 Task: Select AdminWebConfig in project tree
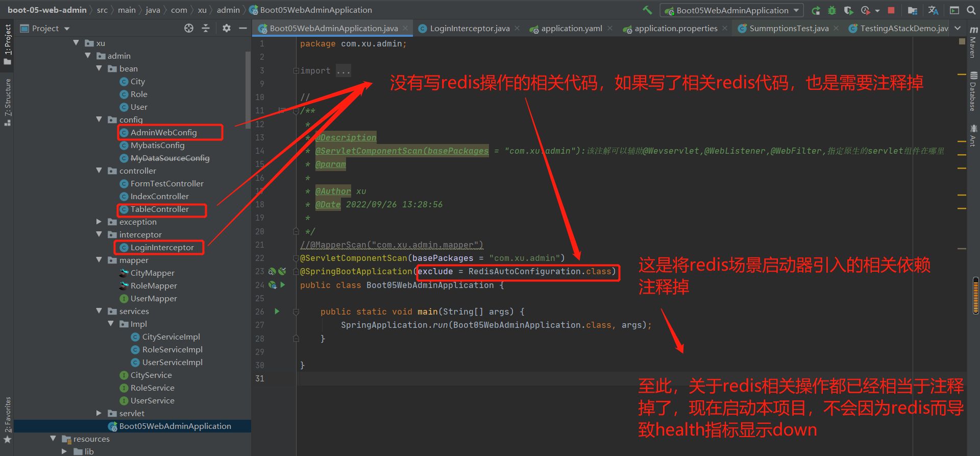pyautogui.click(x=163, y=132)
